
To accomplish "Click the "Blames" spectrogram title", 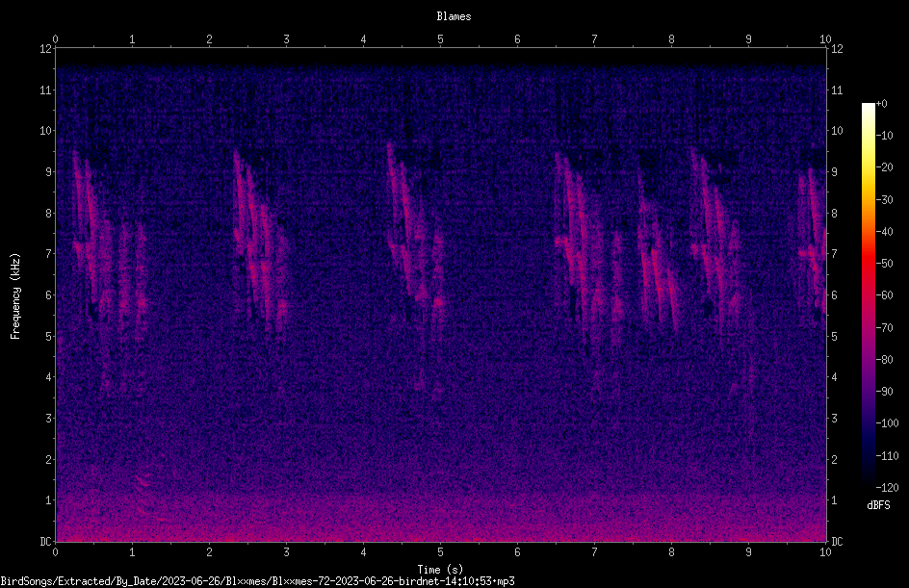I will point(454,16).
